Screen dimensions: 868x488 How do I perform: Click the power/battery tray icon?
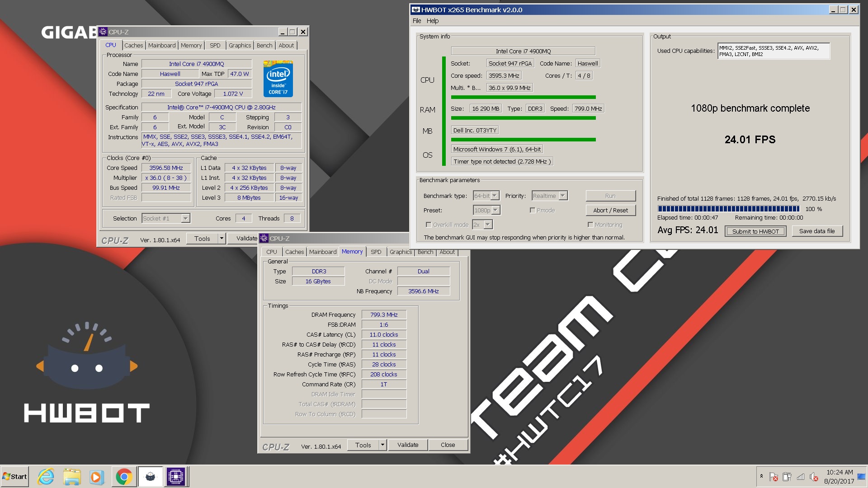(x=787, y=477)
